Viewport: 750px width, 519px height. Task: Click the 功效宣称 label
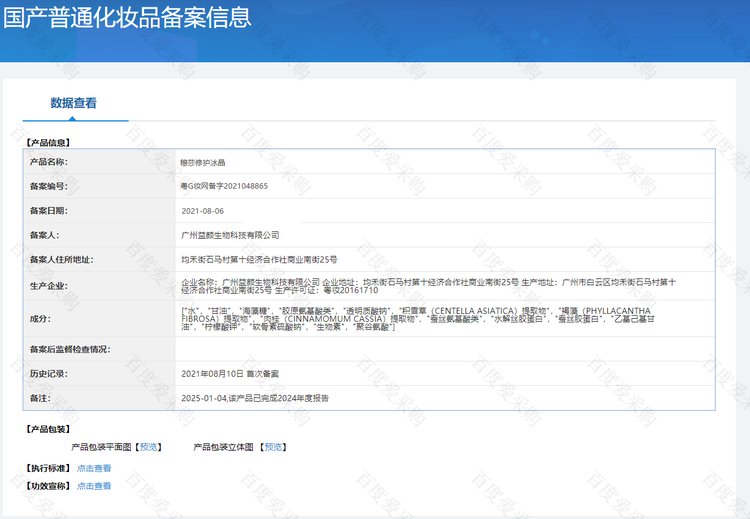pyautogui.click(x=48, y=486)
